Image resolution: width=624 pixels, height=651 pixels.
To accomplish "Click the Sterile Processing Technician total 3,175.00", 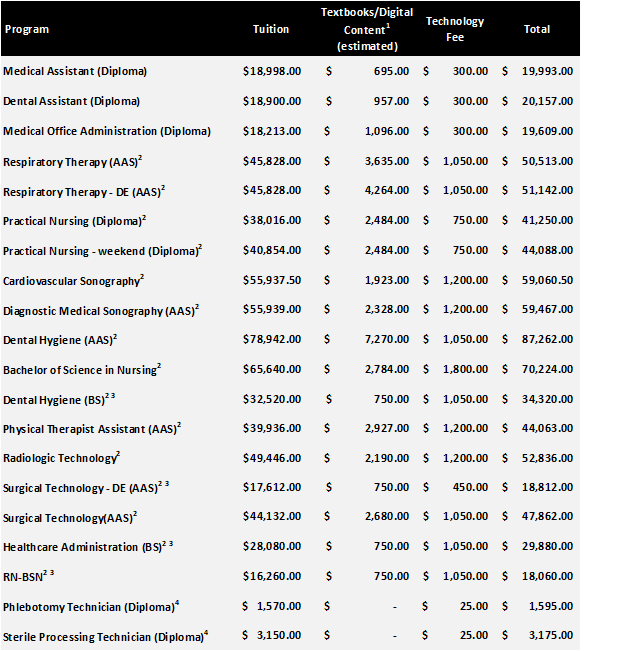I will (551, 637).
